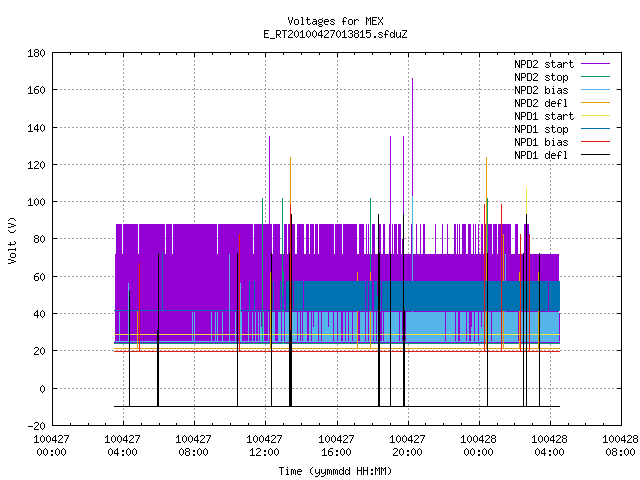Click orange line sample beside NPD2 defl

[595, 103]
